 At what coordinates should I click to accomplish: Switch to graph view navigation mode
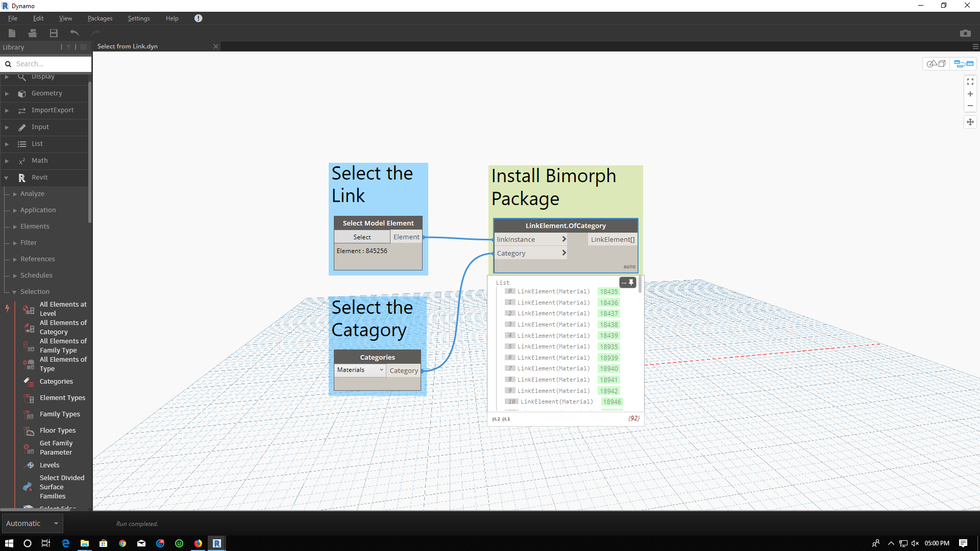point(964,64)
